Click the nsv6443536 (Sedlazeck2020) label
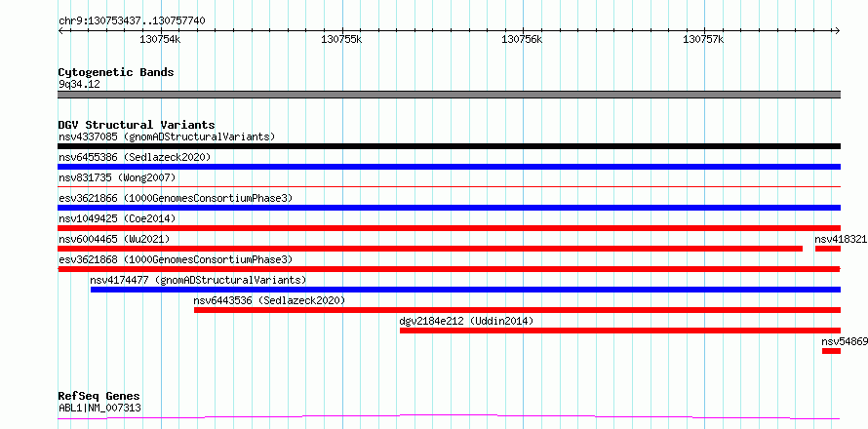 pos(269,300)
